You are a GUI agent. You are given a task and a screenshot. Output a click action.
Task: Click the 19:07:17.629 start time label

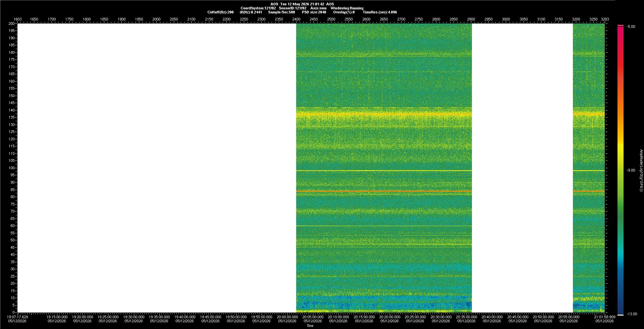(x=17, y=317)
